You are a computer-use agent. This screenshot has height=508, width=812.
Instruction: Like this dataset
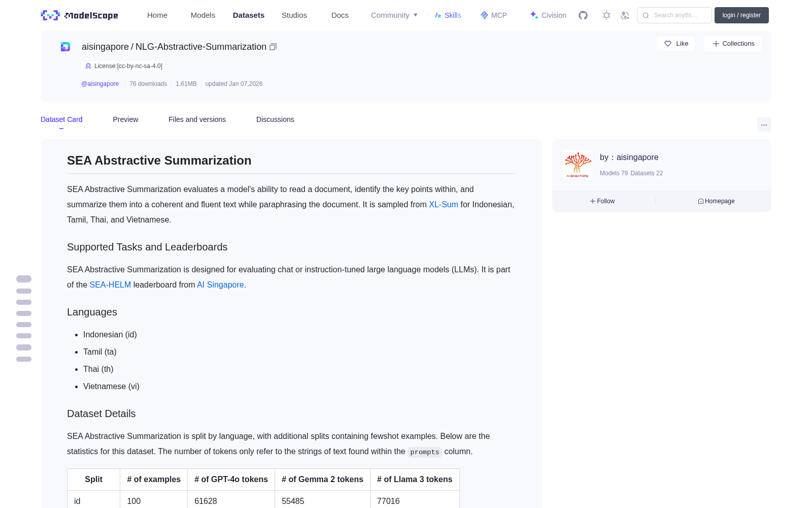675,44
